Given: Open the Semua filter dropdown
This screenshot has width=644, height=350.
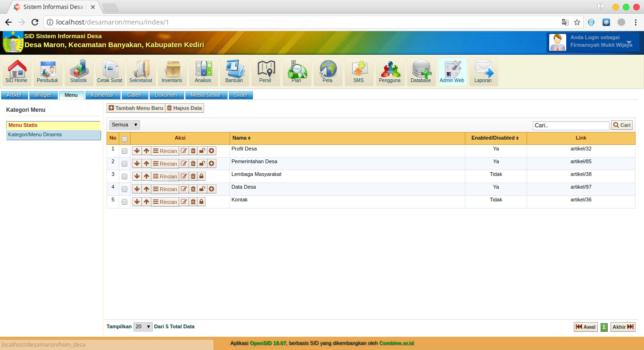Looking at the screenshot, I should [x=124, y=125].
